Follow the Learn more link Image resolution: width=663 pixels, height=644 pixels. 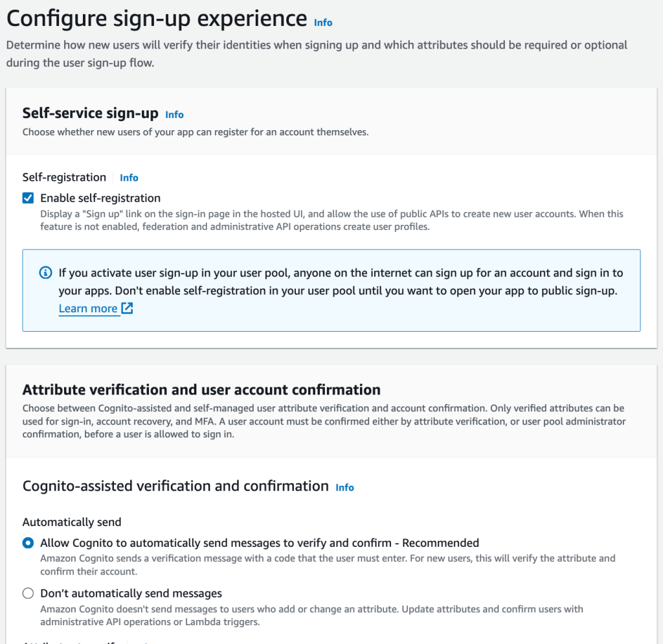[88, 308]
